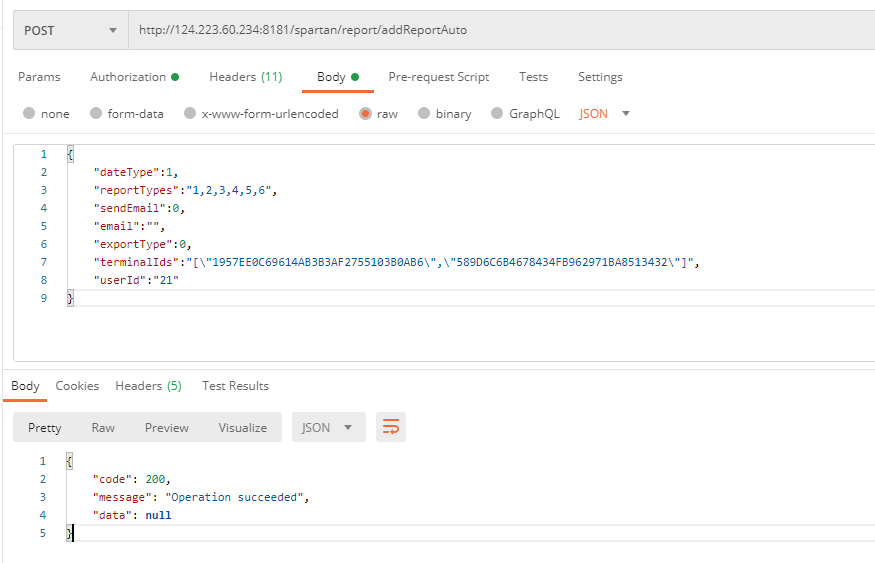Select the raw body radio button
Screen dimensions: 875x563
[x=365, y=114]
